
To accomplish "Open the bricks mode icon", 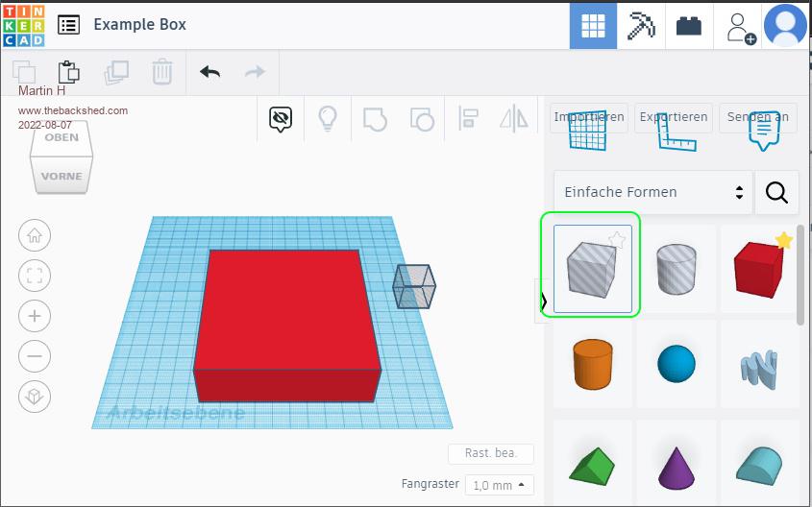I will pyautogui.click(x=688, y=26).
